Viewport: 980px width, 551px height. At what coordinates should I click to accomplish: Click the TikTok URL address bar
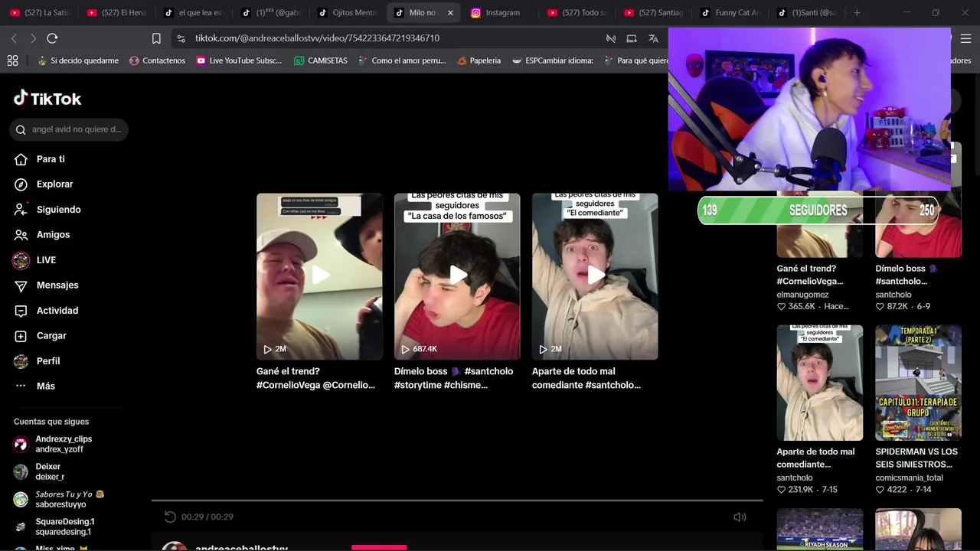coord(317,38)
